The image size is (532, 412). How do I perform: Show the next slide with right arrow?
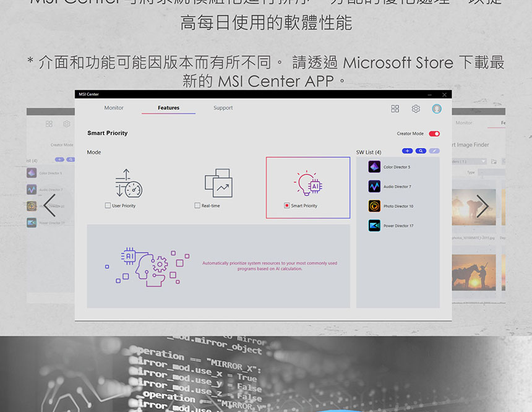click(482, 206)
